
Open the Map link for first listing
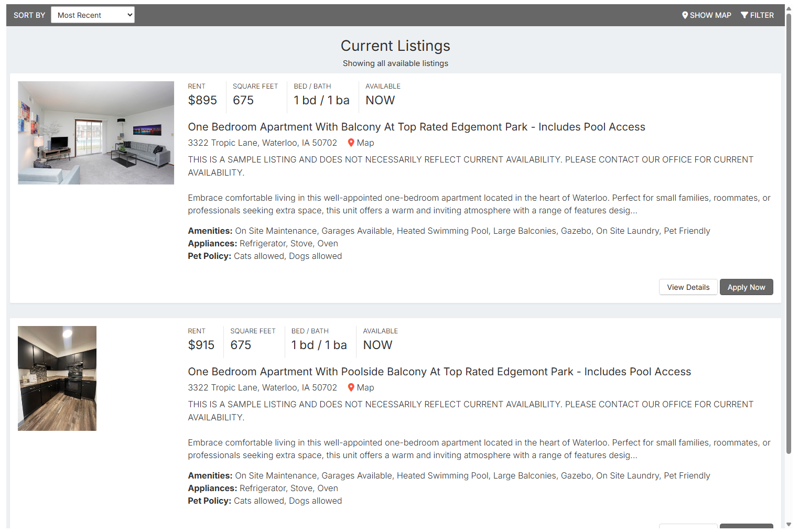click(x=365, y=143)
